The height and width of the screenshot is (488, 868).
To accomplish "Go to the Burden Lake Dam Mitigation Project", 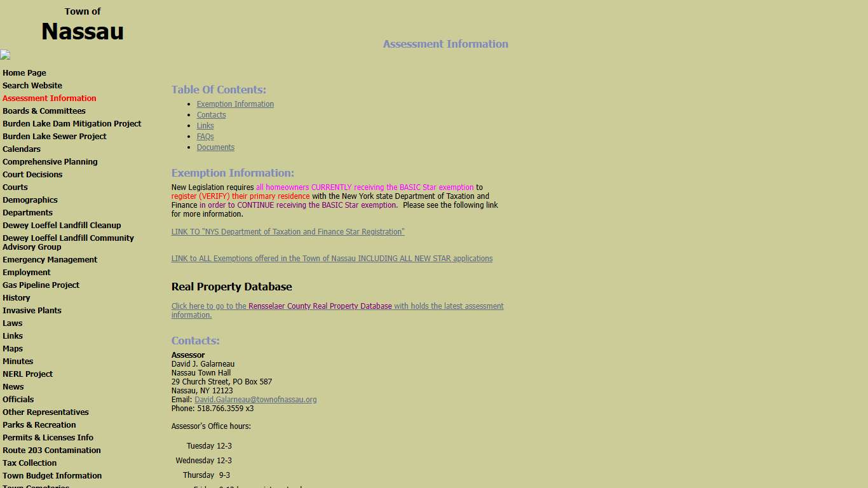I will coord(72,123).
